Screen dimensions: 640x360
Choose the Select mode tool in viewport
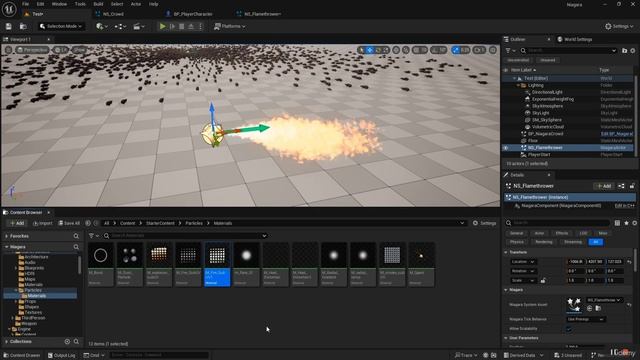tap(361, 50)
